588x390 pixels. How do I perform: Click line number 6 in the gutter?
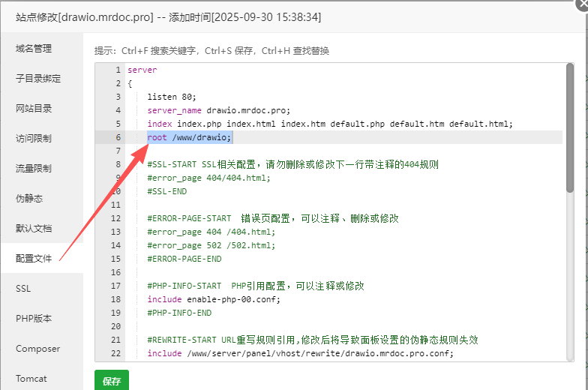(x=118, y=137)
